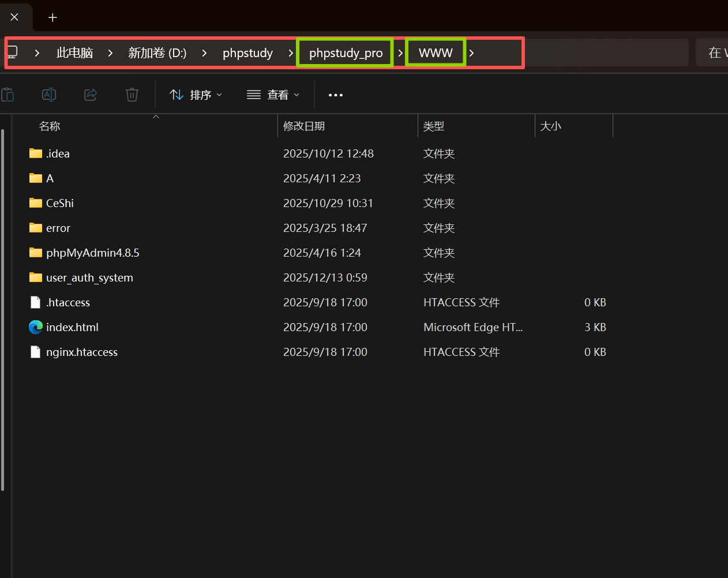
Task: Click date 2025/10/12 12:48 cell
Action: coord(328,153)
